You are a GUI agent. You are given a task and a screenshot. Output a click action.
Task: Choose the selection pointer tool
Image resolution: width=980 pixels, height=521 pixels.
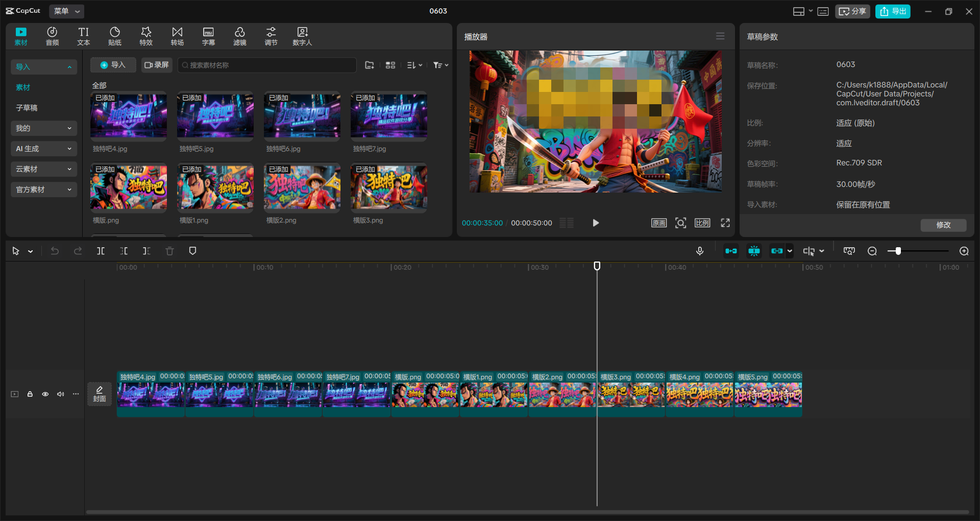(16, 251)
